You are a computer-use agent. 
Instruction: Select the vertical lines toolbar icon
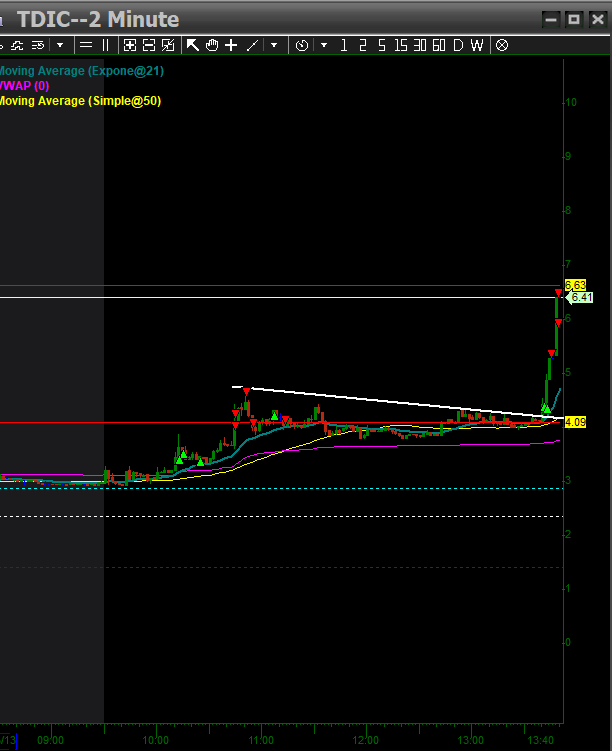point(105,46)
